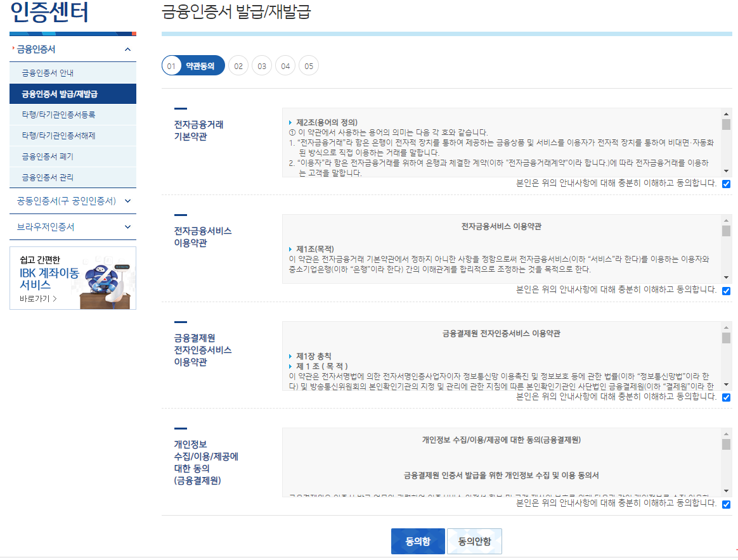The image size is (738, 560).
Task: Open 금융인증서 안내 menu item
Action: pyautogui.click(x=73, y=73)
